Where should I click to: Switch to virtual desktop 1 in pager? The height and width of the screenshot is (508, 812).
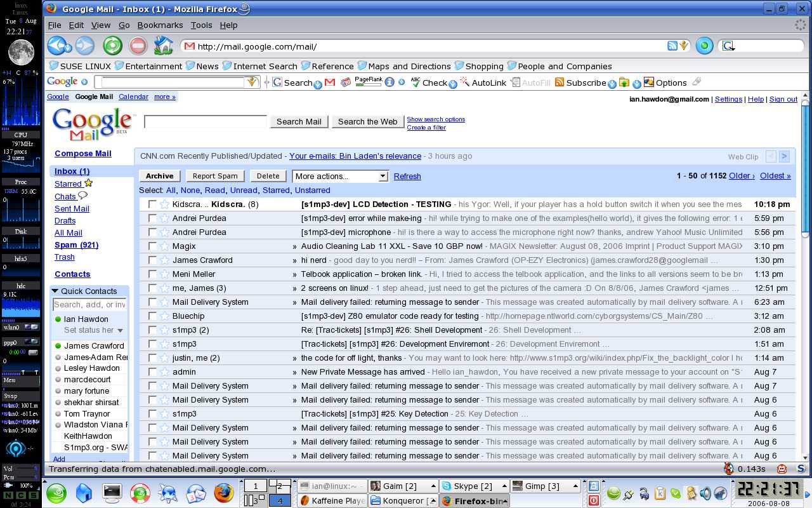[x=255, y=486]
